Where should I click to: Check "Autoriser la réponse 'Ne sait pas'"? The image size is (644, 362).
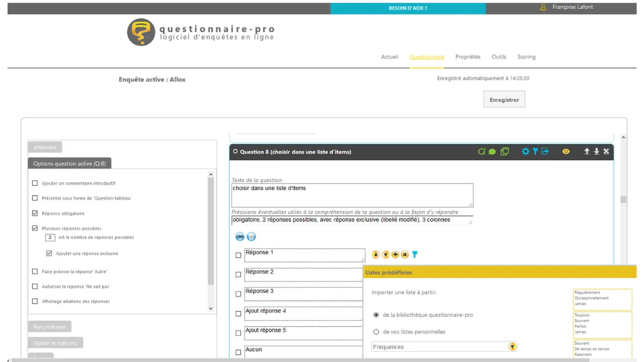click(x=35, y=287)
